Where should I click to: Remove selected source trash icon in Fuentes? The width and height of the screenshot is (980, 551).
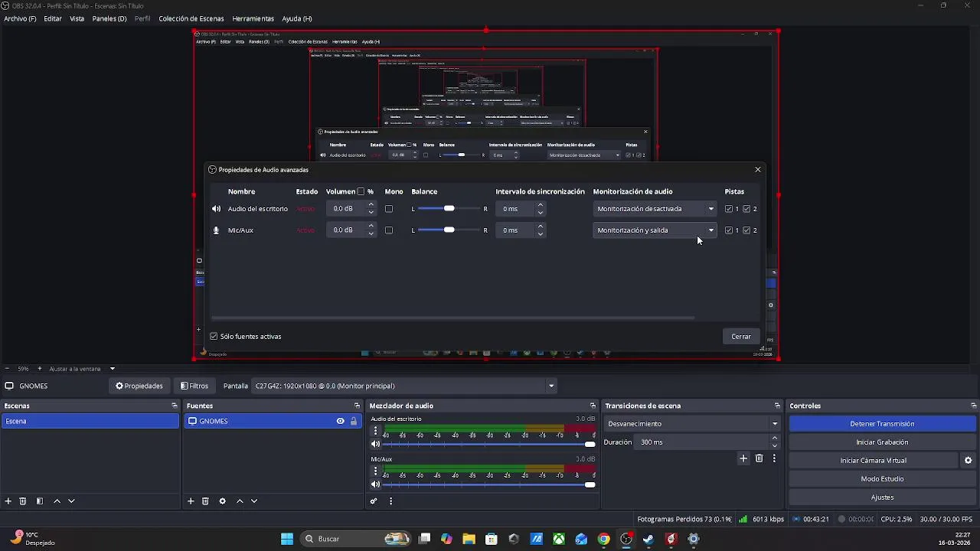point(205,501)
